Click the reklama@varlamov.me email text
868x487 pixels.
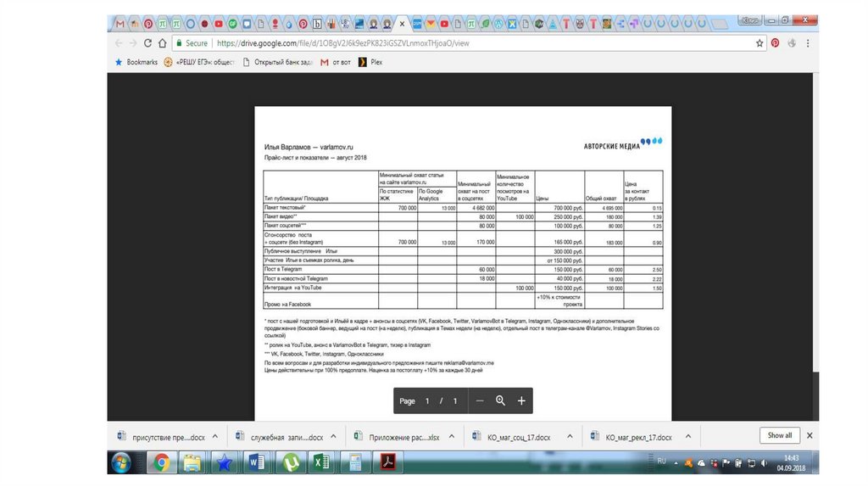click(468, 363)
